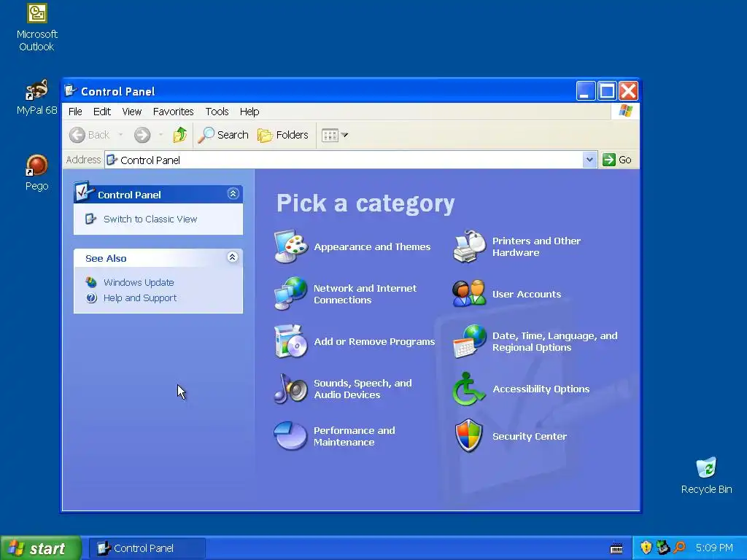Screen dimensions: 747x560
Task: Expand the Address bar dropdown
Action: click(x=589, y=160)
